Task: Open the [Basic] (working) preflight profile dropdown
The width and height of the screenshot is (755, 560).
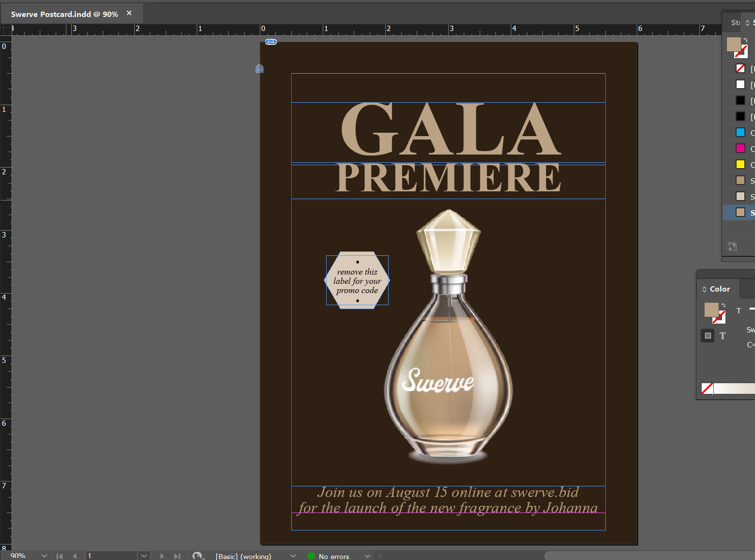Action: coord(293,556)
